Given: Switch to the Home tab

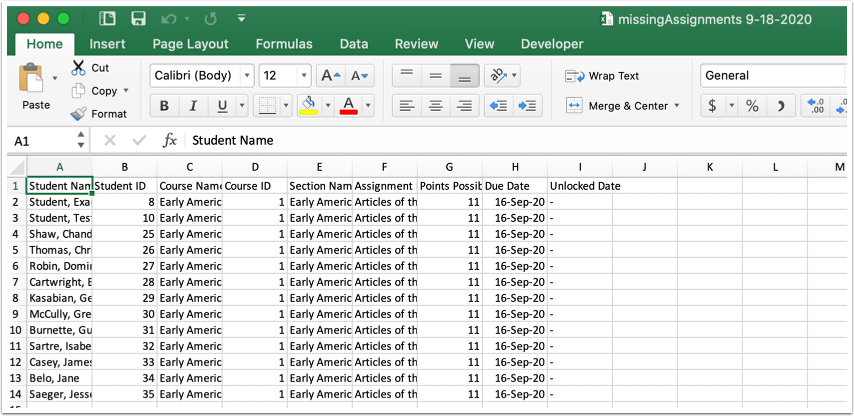Looking at the screenshot, I should point(45,44).
